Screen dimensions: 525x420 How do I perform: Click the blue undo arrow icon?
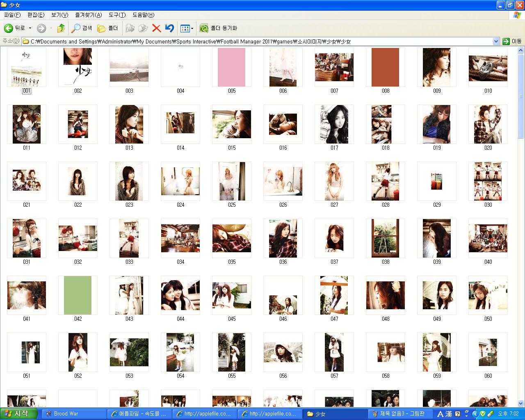(169, 28)
